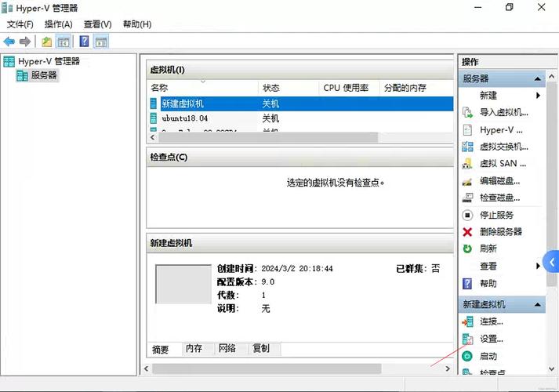Click the VM list horizontal scrollbar thumb
Viewport: 559px width, 392px height.
268,137
